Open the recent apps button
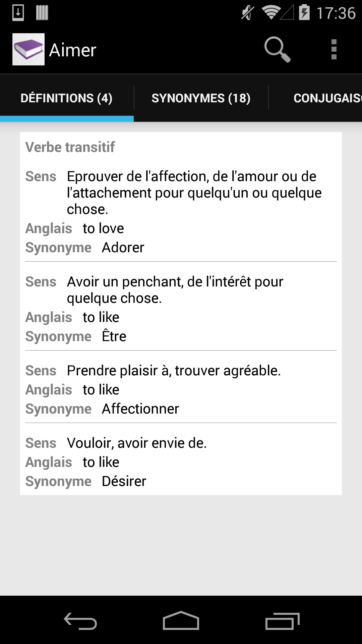Viewport: 362px width, 644px height. tap(282, 621)
